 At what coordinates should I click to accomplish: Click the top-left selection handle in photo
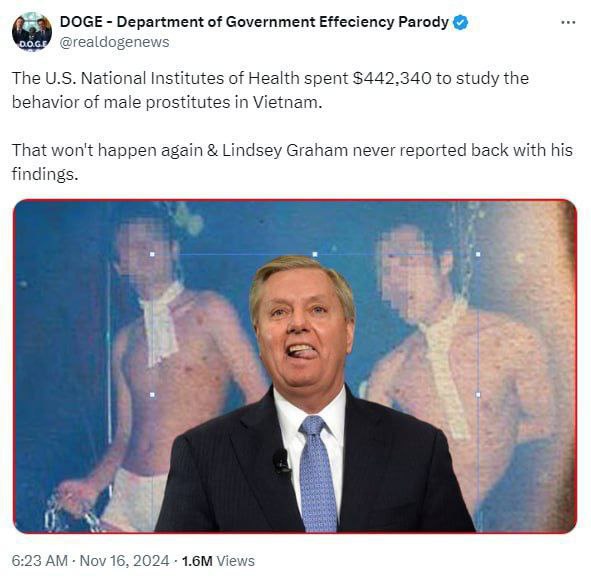click(x=152, y=254)
